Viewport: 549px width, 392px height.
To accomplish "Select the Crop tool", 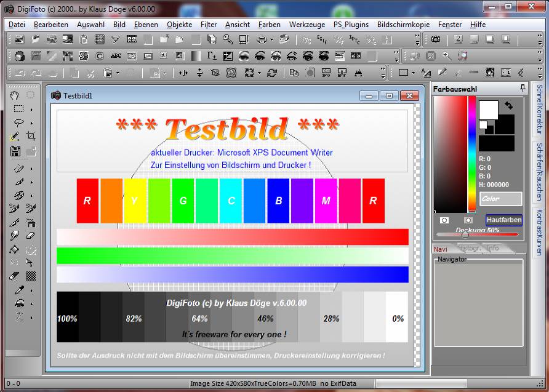I will [31, 136].
